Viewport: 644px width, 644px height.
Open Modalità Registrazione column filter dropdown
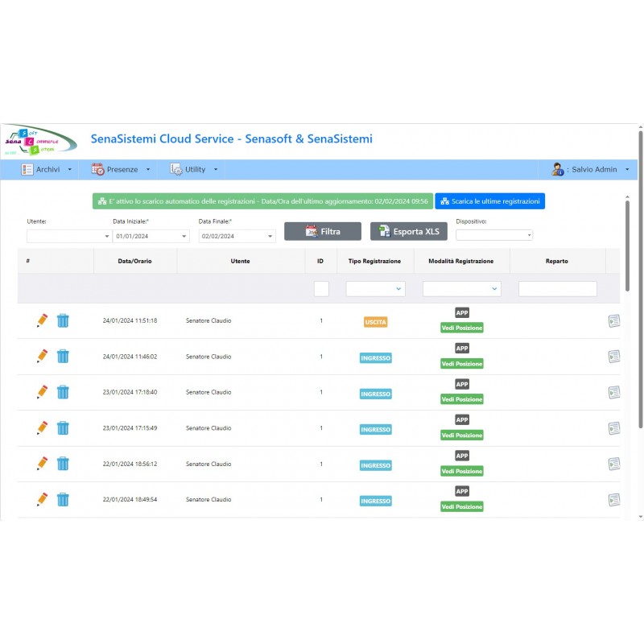click(461, 289)
